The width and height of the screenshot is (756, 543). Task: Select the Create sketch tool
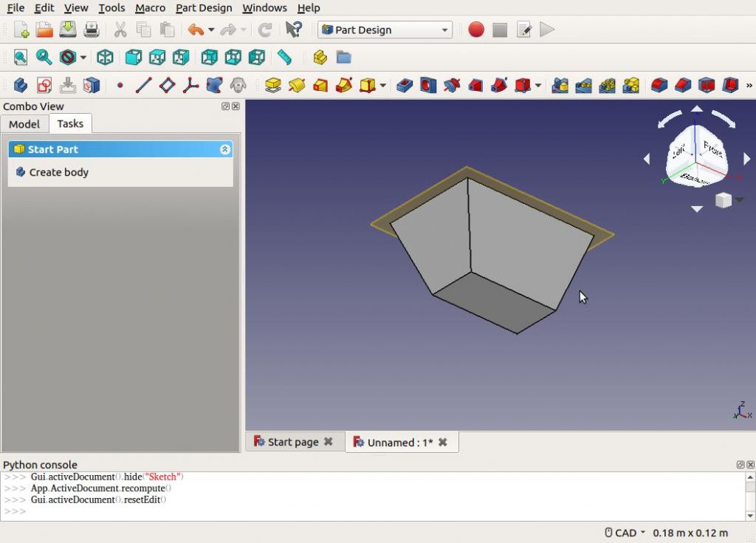click(x=44, y=85)
